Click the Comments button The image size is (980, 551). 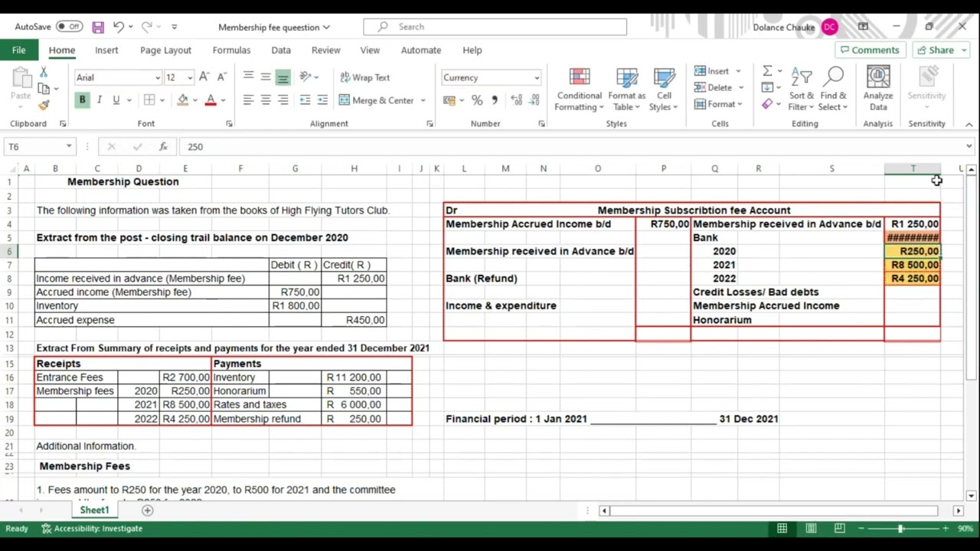click(x=869, y=51)
